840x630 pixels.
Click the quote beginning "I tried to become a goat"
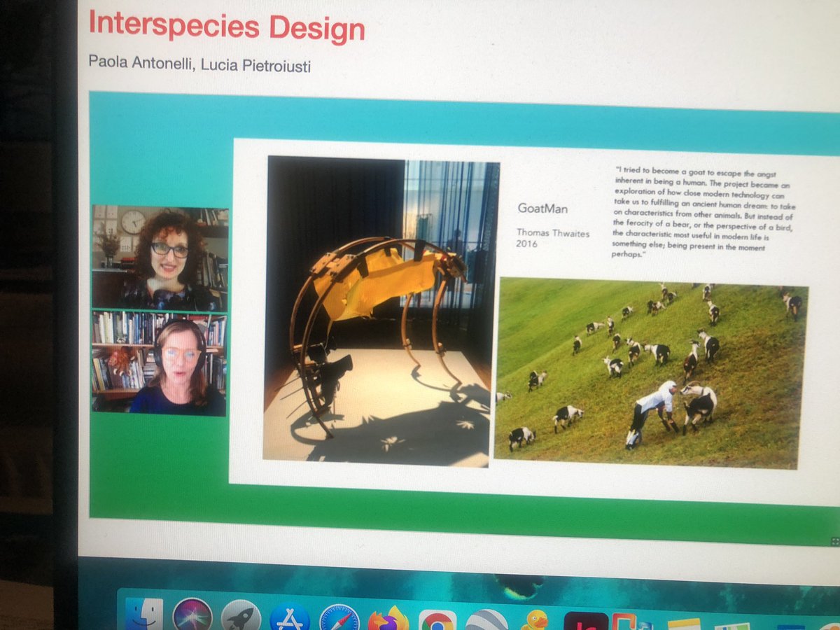point(705,214)
